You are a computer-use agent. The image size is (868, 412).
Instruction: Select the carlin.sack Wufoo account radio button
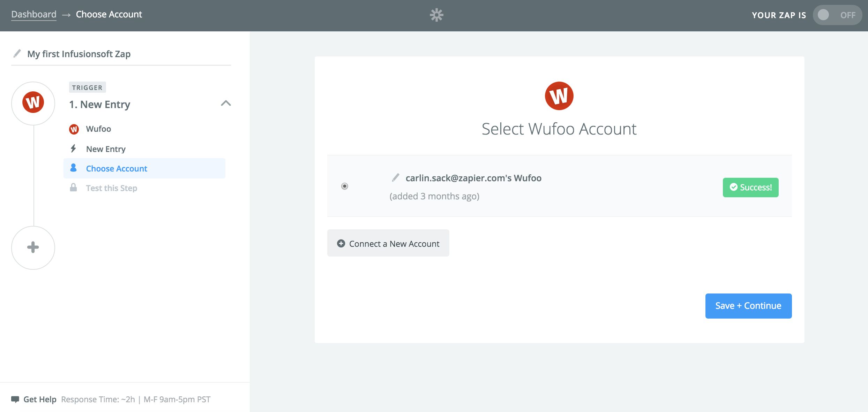345,186
